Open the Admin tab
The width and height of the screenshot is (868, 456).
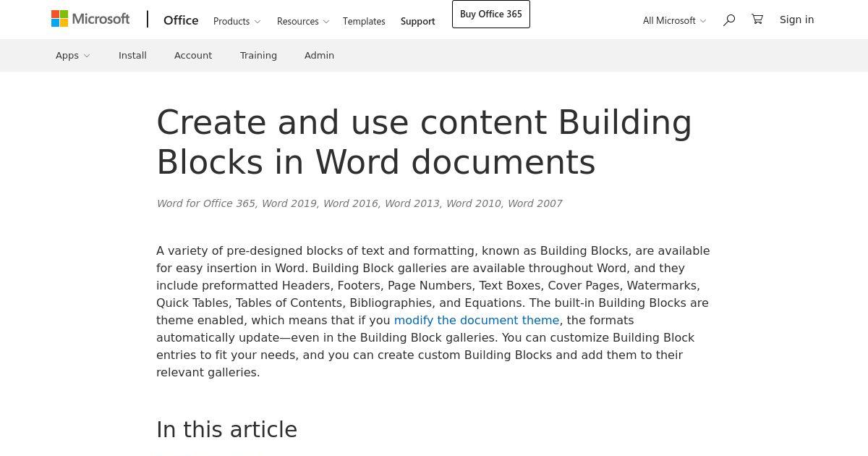(x=319, y=55)
